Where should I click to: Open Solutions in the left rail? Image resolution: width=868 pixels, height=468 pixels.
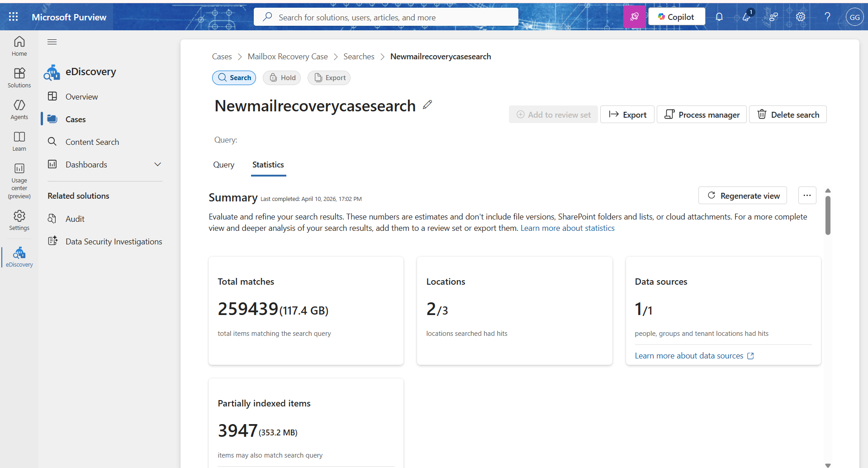19,78
